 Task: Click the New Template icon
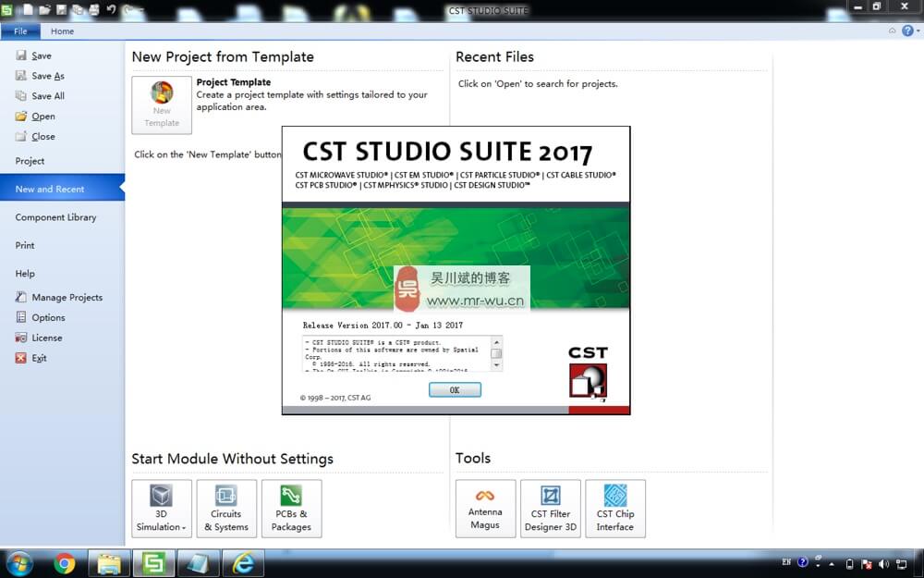(162, 104)
